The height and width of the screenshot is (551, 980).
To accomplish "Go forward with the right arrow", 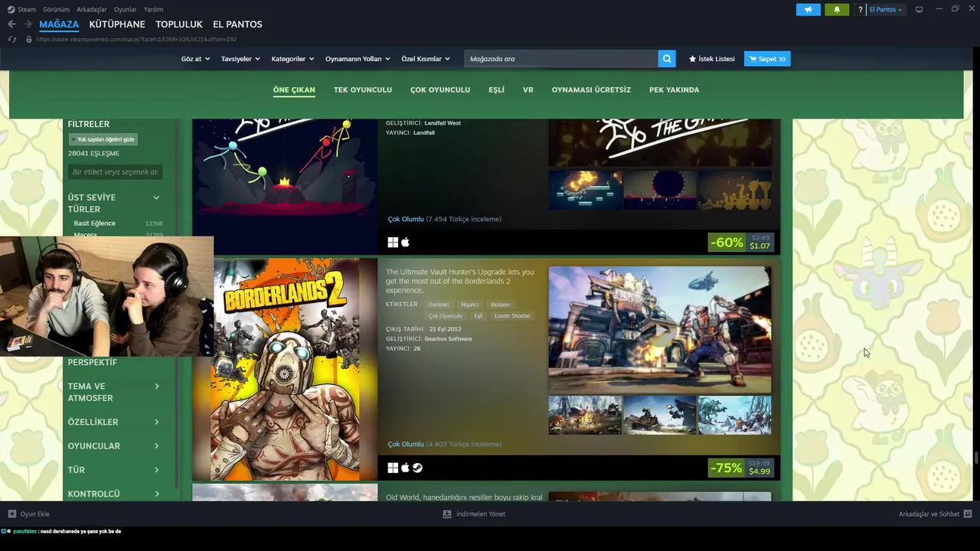I will pos(28,24).
